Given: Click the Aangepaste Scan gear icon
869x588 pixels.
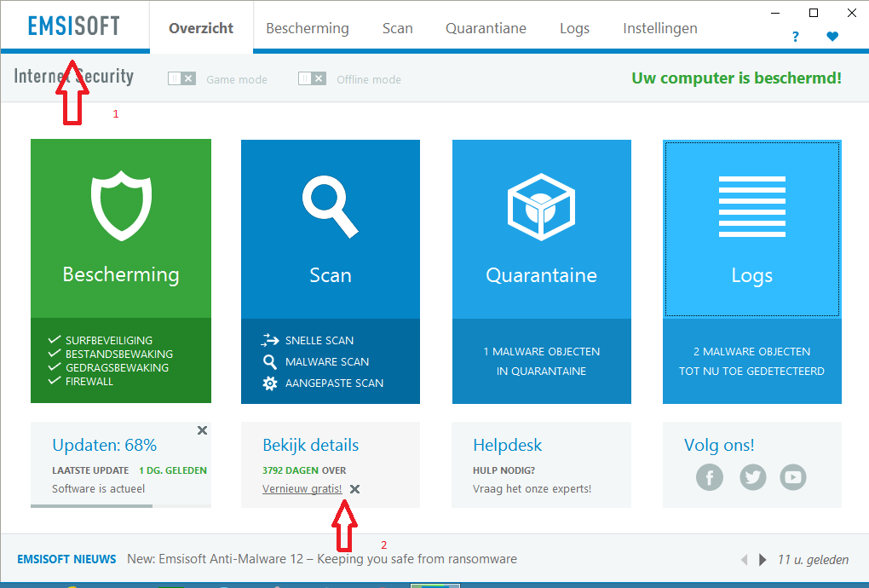Looking at the screenshot, I should (270, 383).
